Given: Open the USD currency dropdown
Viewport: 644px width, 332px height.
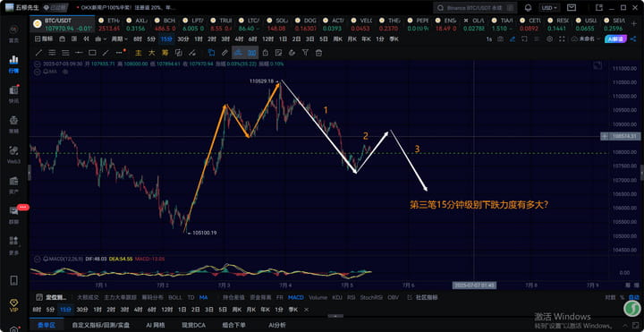Looking at the screenshot, I should tap(549, 8).
